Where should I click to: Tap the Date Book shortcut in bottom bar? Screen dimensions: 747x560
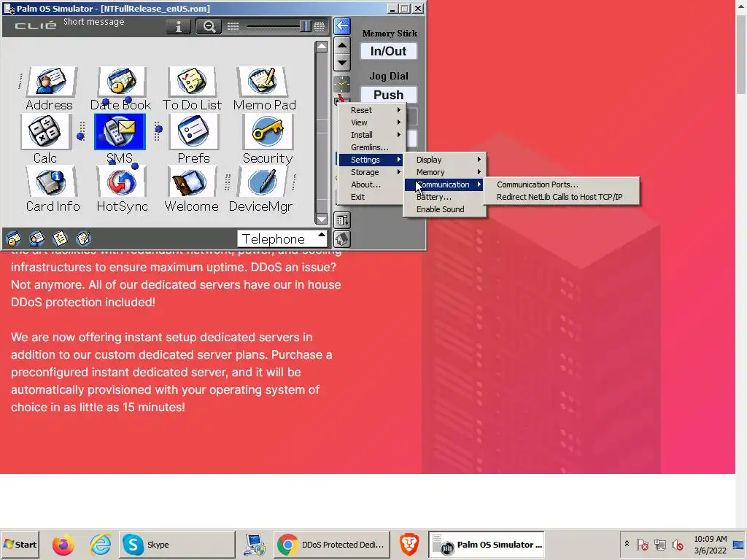pyautogui.click(x=13, y=238)
